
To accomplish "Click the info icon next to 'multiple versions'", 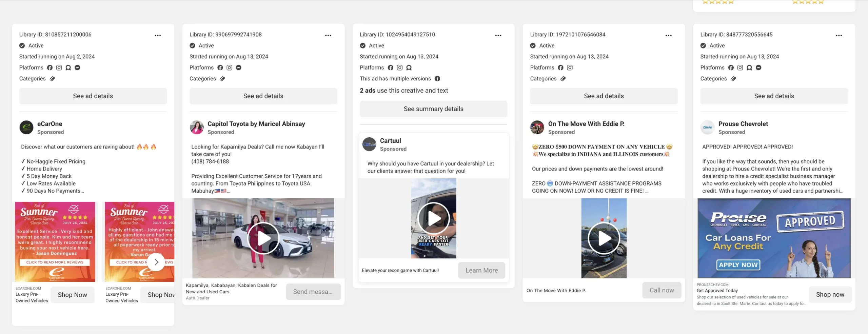I will click(437, 78).
